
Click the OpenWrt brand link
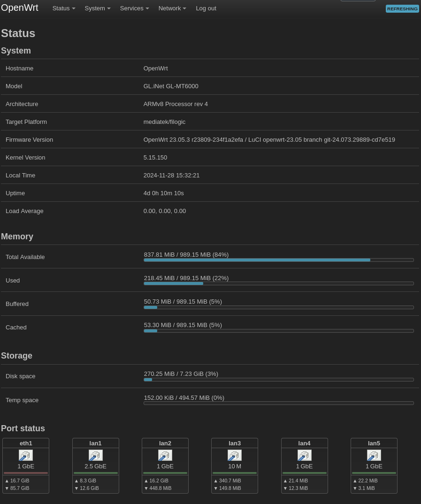20,8
